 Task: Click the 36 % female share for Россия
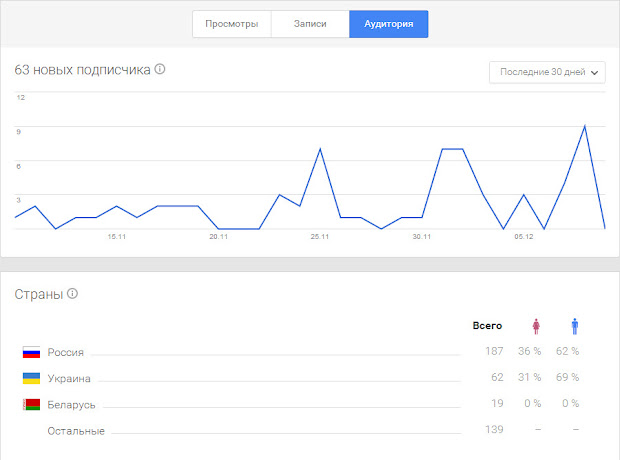click(x=529, y=351)
